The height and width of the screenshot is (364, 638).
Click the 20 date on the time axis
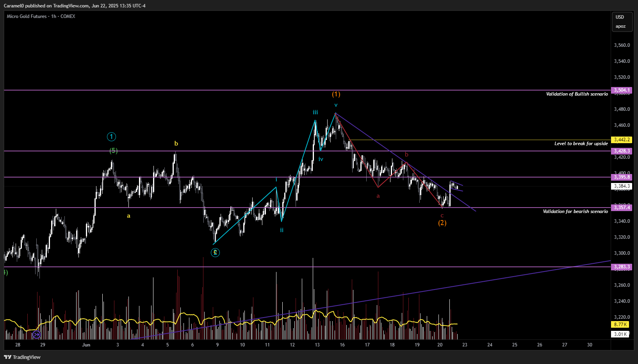[x=440, y=345]
